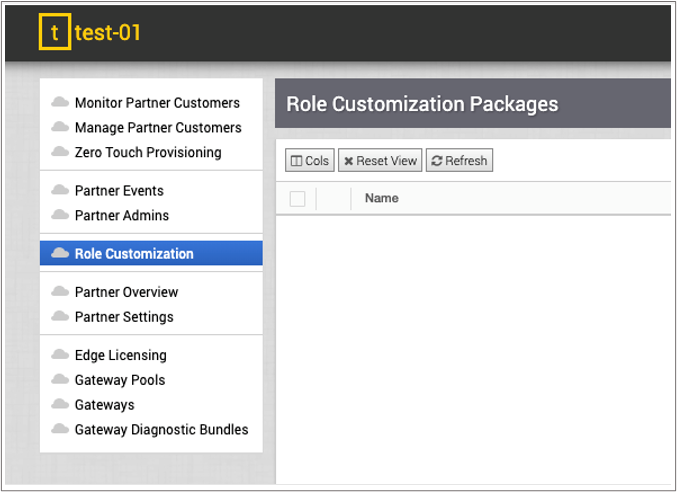The image size is (677, 492).
Task: Click cloud icon beside Monitor Partner Customers
Action: coord(60,103)
